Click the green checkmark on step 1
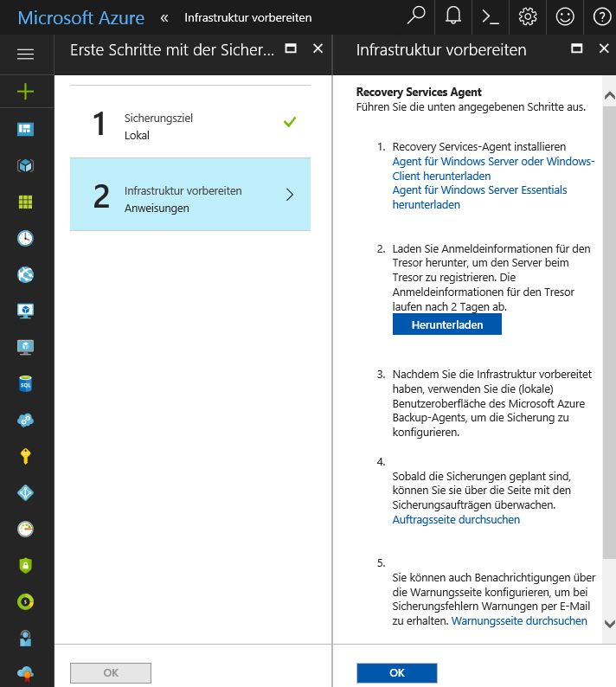This screenshot has width=616, height=687. click(x=290, y=121)
